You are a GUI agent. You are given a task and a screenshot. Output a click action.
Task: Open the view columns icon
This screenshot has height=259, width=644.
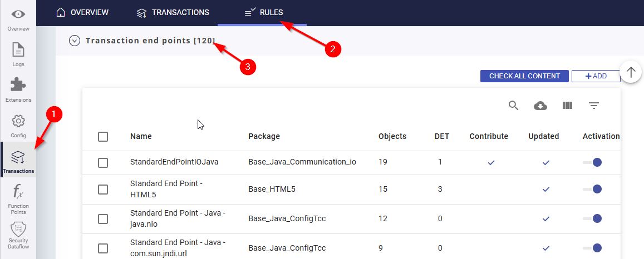click(x=567, y=106)
